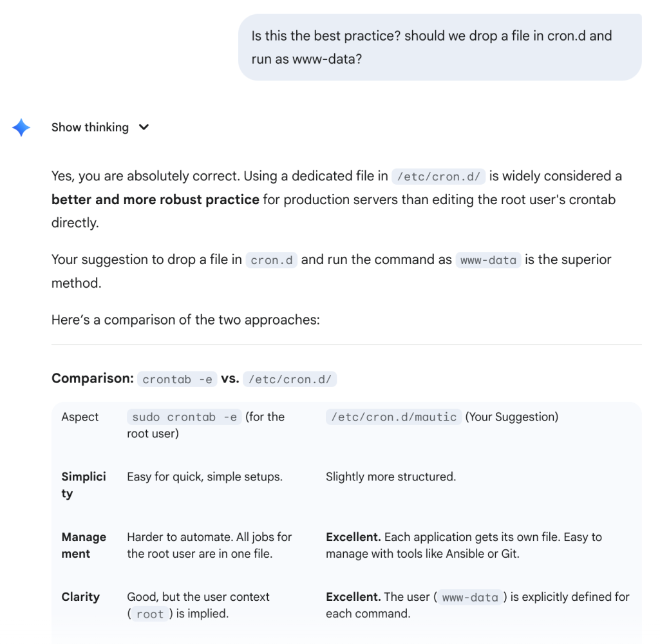This screenshot has width=660, height=644.
Task: Click the cron.d code chip in second paragraph
Action: (271, 260)
